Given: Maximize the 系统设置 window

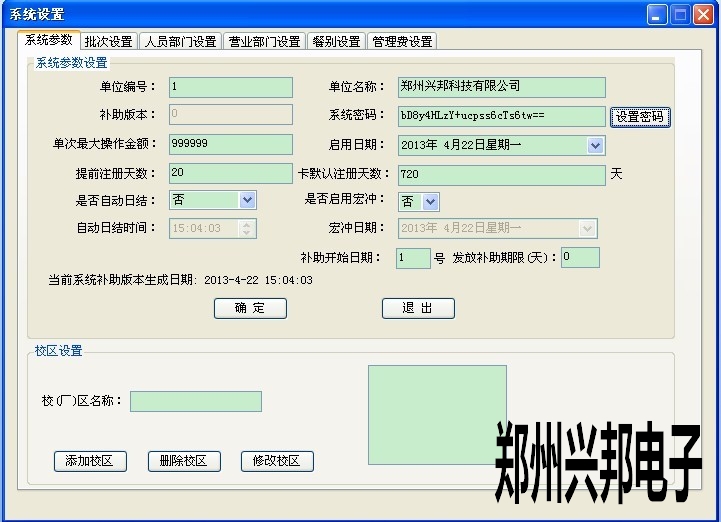Looking at the screenshot, I should 680,15.
